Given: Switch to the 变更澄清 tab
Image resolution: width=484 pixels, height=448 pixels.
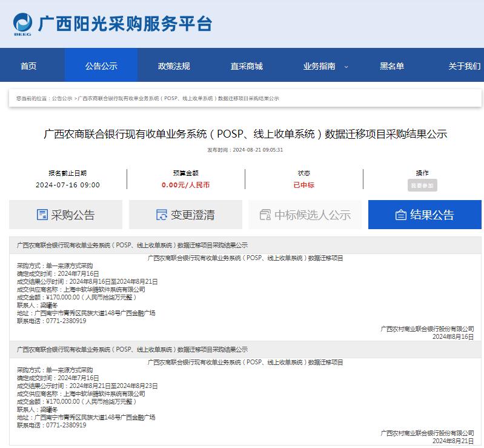Looking at the screenshot, I should tap(185, 215).
